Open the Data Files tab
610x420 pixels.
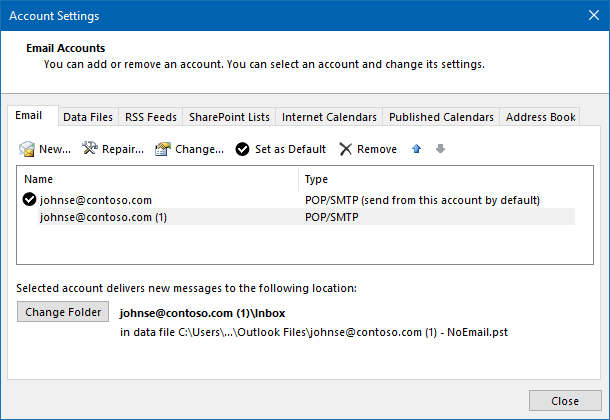click(x=88, y=117)
